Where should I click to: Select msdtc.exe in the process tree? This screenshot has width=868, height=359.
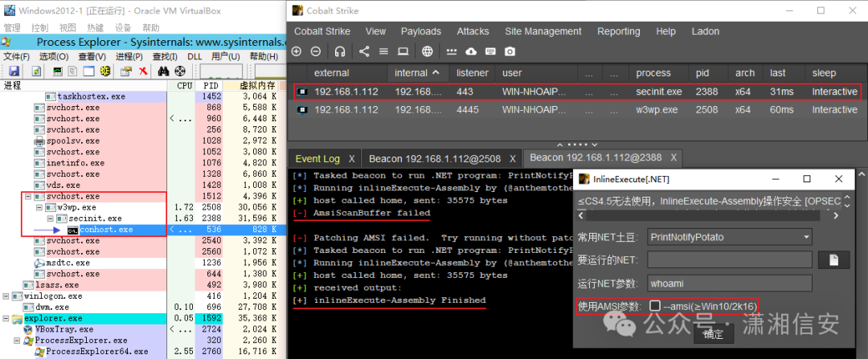[67, 263]
